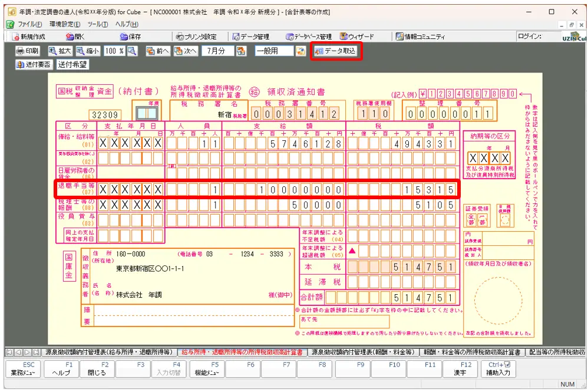The height and width of the screenshot is (392, 588).
Task: Click the 7月分 month field
Action: [x=218, y=51]
